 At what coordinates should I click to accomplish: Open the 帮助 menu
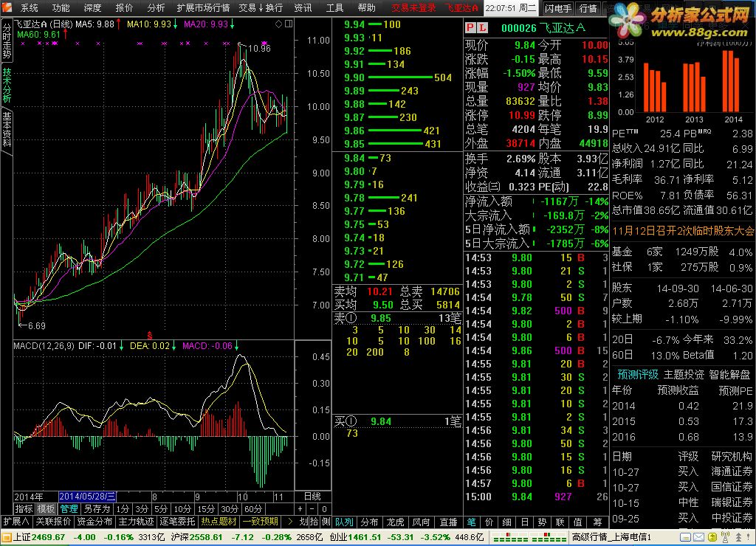click(x=366, y=7)
